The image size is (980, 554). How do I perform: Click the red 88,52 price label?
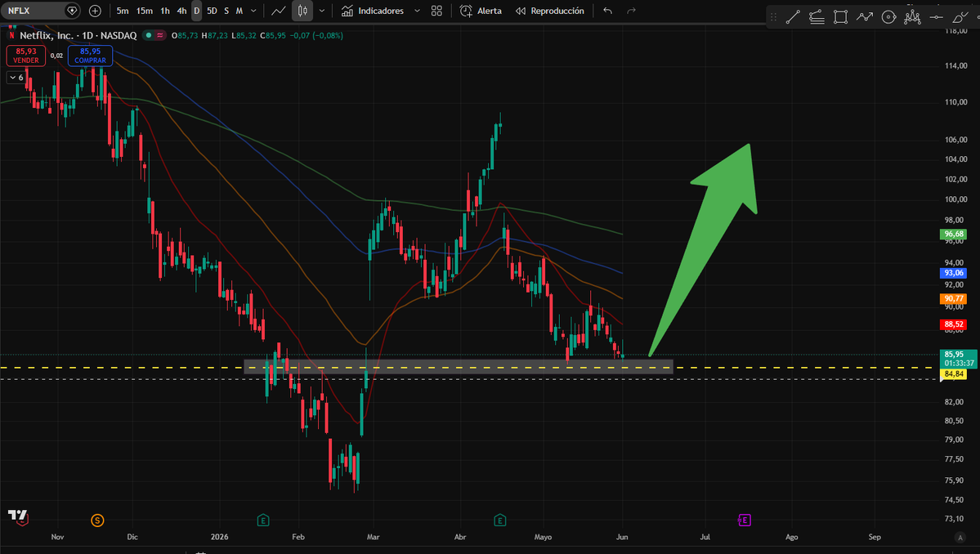coord(953,324)
